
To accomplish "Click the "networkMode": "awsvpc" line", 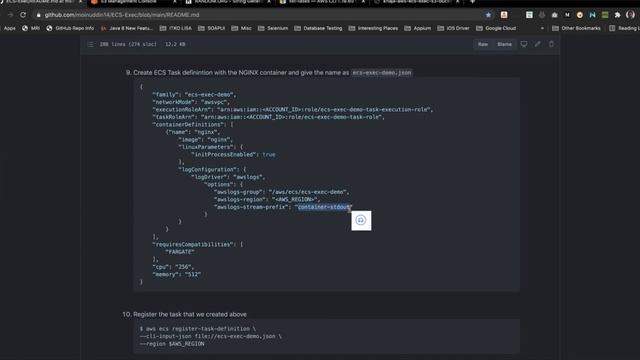I will pyautogui.click(x=191, y=102).
